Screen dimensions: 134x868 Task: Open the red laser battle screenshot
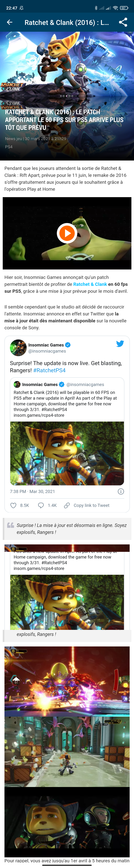coord(67,681)
